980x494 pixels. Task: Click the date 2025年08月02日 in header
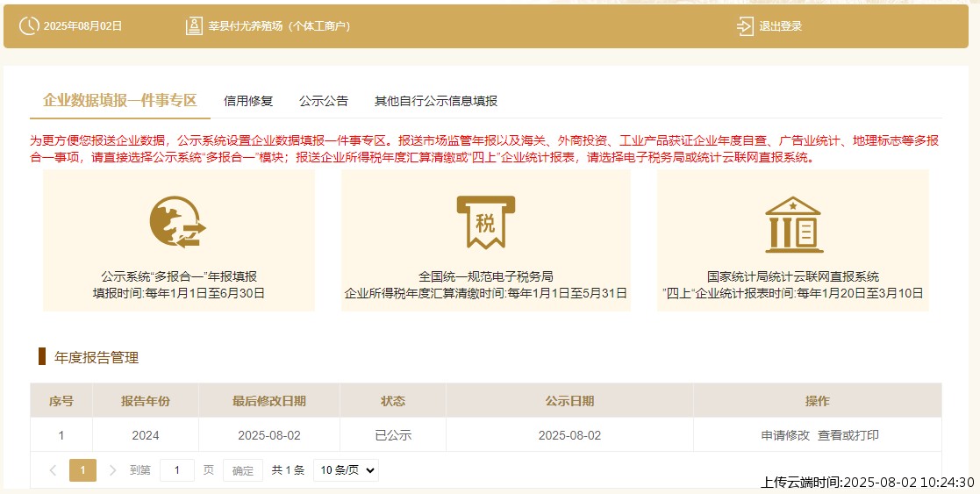click(x=82, y=26)
